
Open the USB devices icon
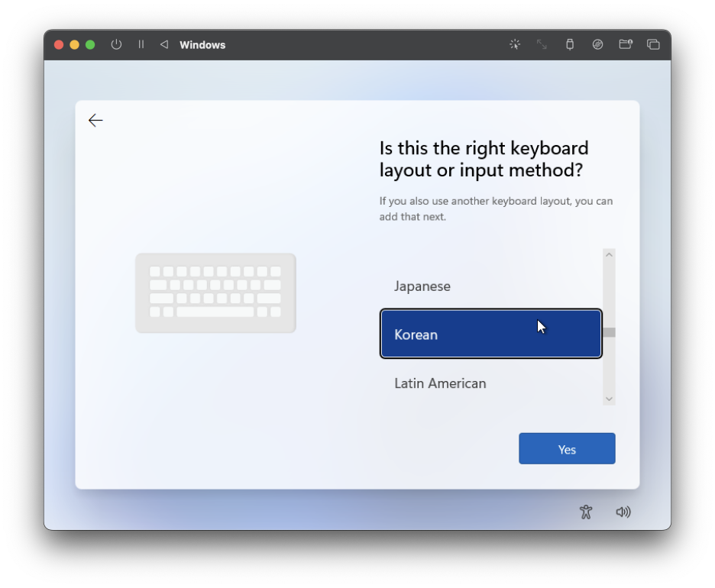click(x=570, y=44)
